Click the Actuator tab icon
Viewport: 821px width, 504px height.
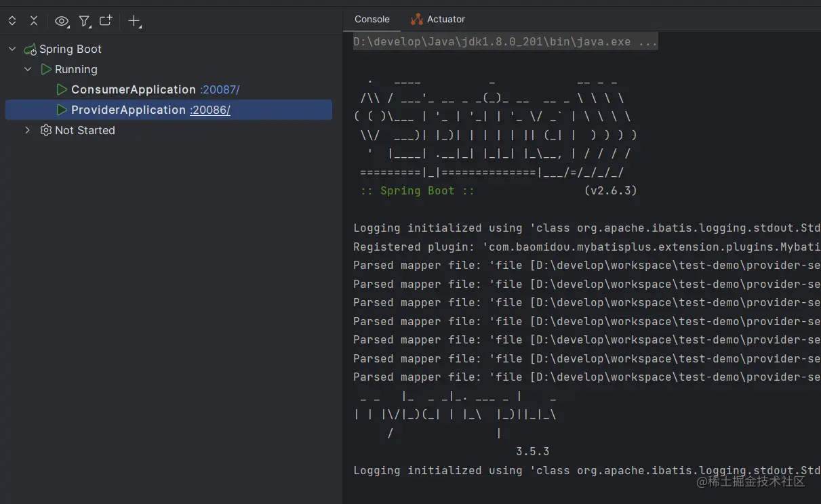417,20
